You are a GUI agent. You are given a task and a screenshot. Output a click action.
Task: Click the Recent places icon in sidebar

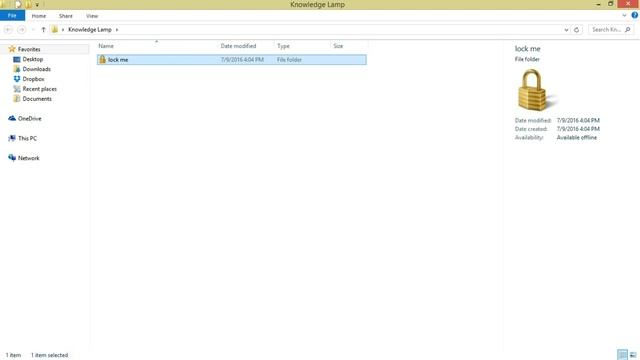coord(17,89)
